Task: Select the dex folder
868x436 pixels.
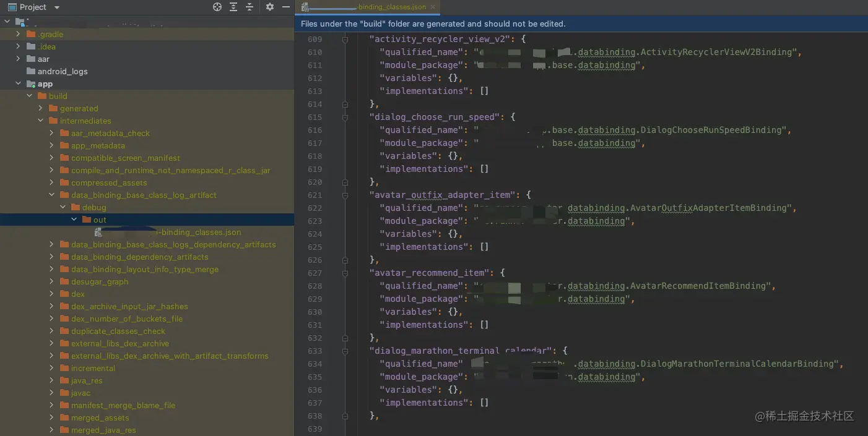Action: point(78,294)
